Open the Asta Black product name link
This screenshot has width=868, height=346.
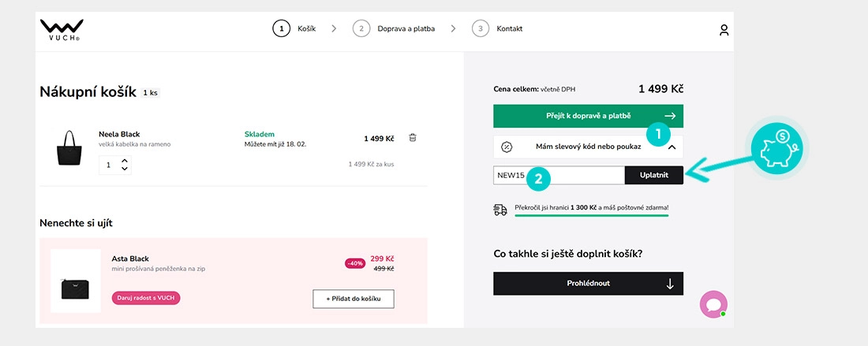click(130, 259)
